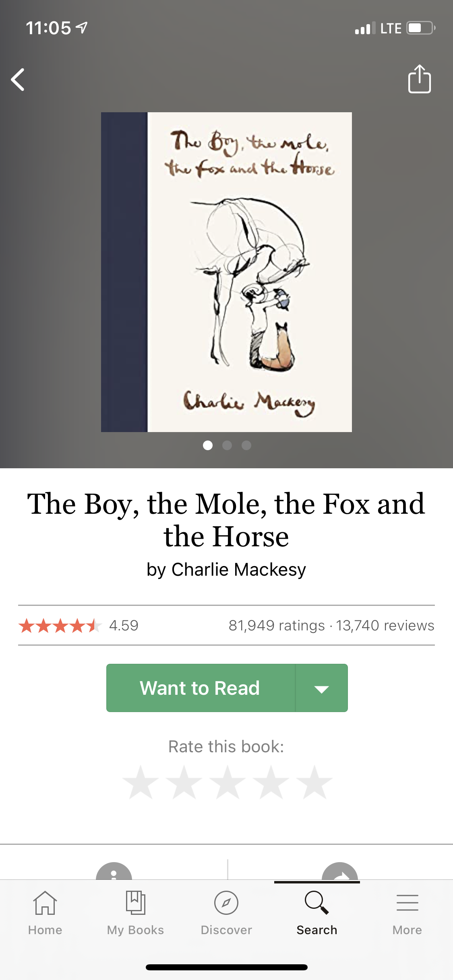Screen dimensions: 453x980
Task: Open author Charlie Mackesy's page
Action: pyautogui.click(x=238, y=570)
